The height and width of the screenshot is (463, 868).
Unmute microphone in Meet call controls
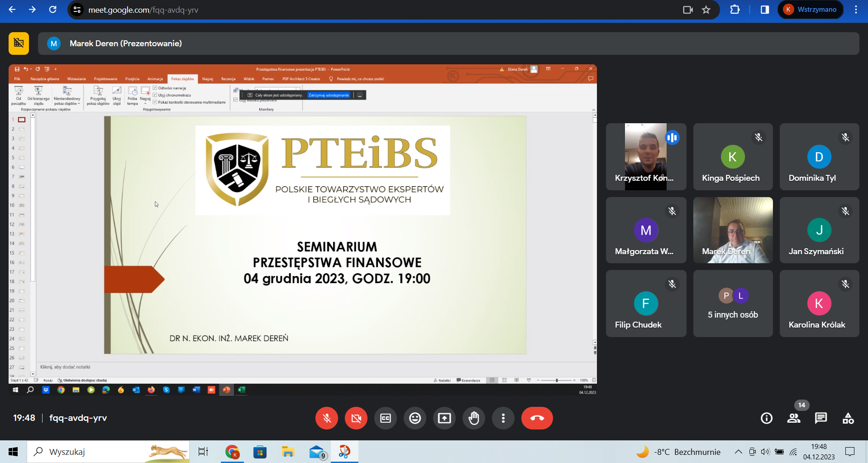[327, 418]
